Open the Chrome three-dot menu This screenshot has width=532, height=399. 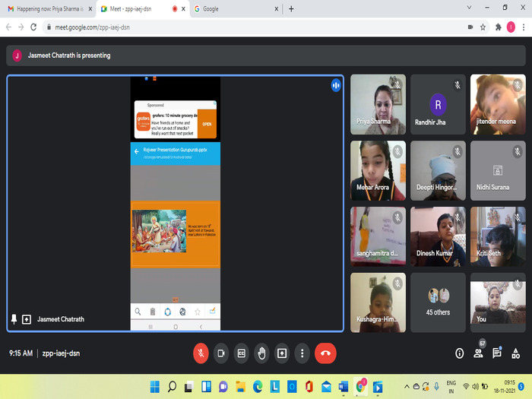524,27
